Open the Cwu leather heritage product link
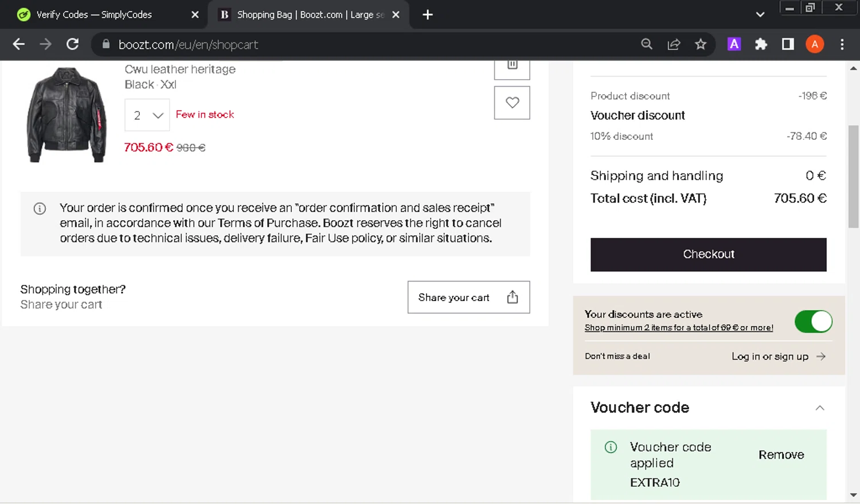The width and height of the screenshot is (860, 504). click(180, 69)
